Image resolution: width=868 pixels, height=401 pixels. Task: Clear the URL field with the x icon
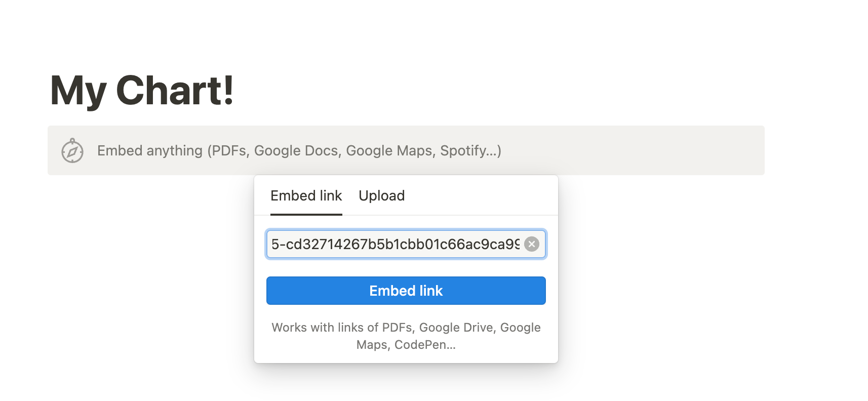point(532,244)
